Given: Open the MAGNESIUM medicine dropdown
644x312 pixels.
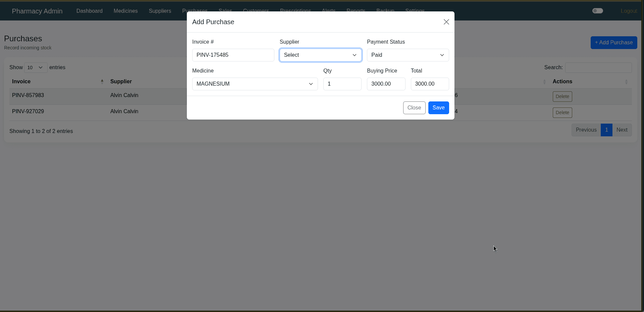Looking at the screenshot, I should (255, 84).
